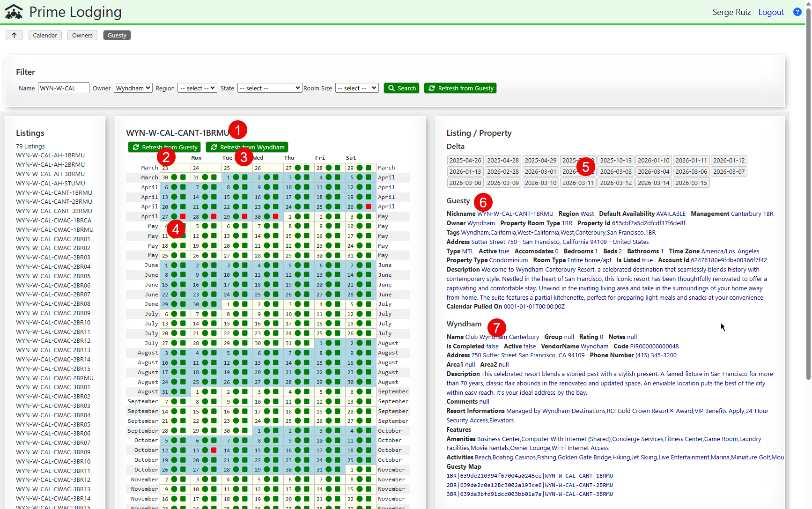Click the green circle for April 8

236,187
